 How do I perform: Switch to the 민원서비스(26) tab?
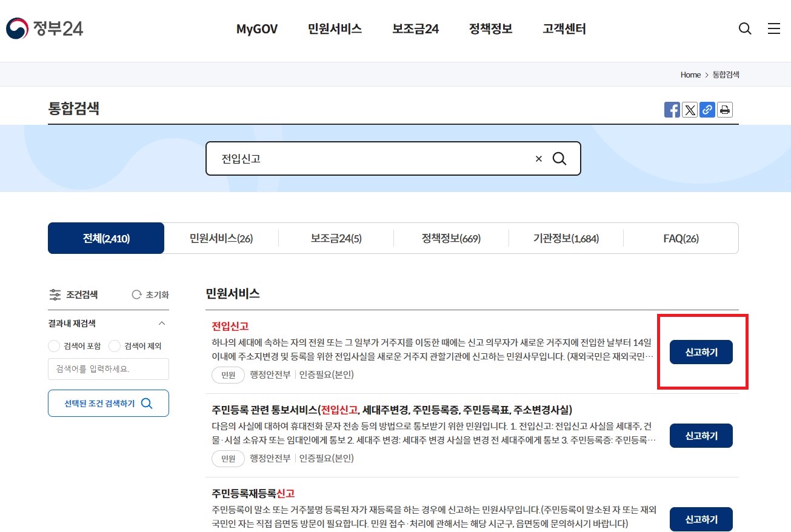tap(221, 238)
